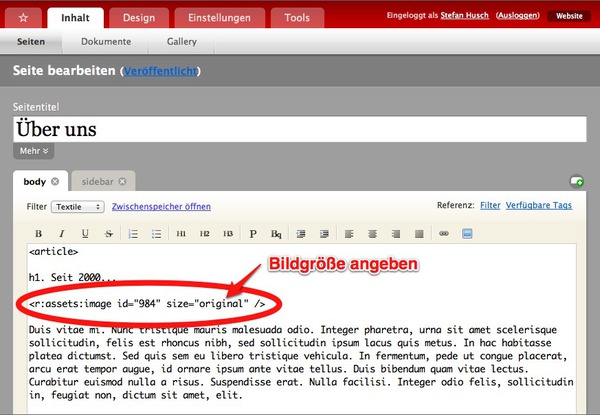The width and height of the screenshot is (600, 415).
Task: Add a new page part with the green plus icon
Action: tap(577, 181)
